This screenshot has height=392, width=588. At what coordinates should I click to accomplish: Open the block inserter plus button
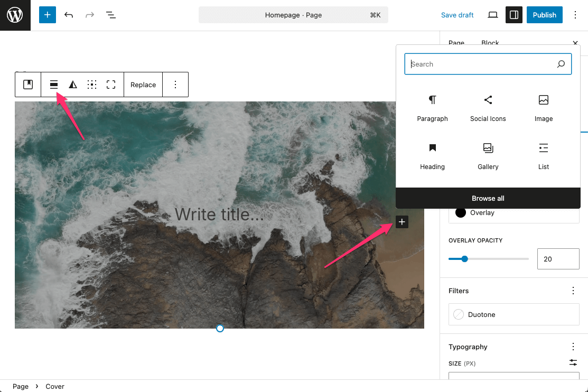click(47, 15)
